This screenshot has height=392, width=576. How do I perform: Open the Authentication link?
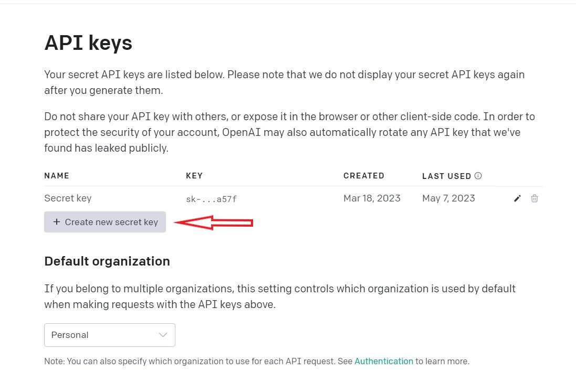[384, 361]
